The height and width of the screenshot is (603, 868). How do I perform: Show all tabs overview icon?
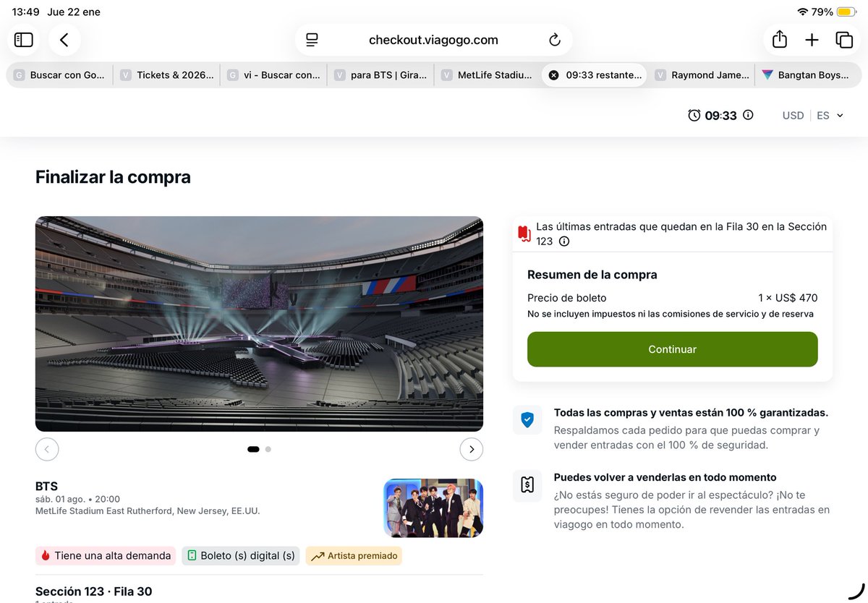point(844,40)
